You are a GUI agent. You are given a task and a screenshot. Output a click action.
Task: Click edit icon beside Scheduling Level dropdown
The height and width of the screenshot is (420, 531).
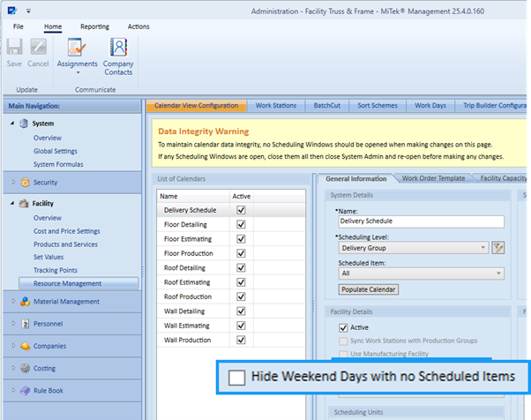497,249
